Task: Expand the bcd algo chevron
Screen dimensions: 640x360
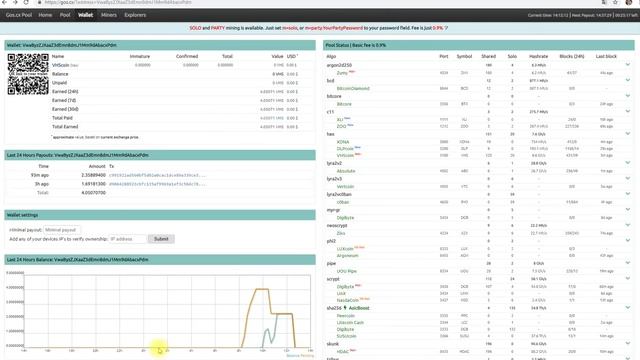Action: coord(628,80)
